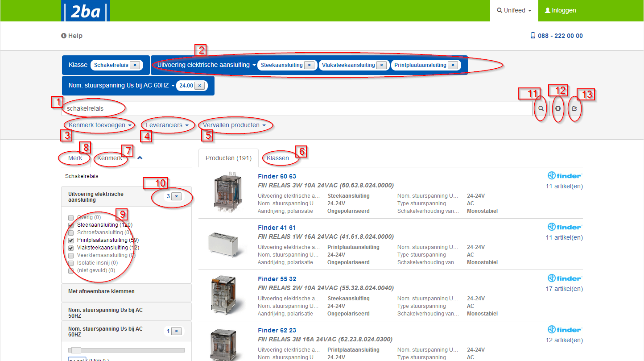This screenshot has height=361, width=644.
Task: Switch to the Klassen tab
Action: tap(277, 158)
